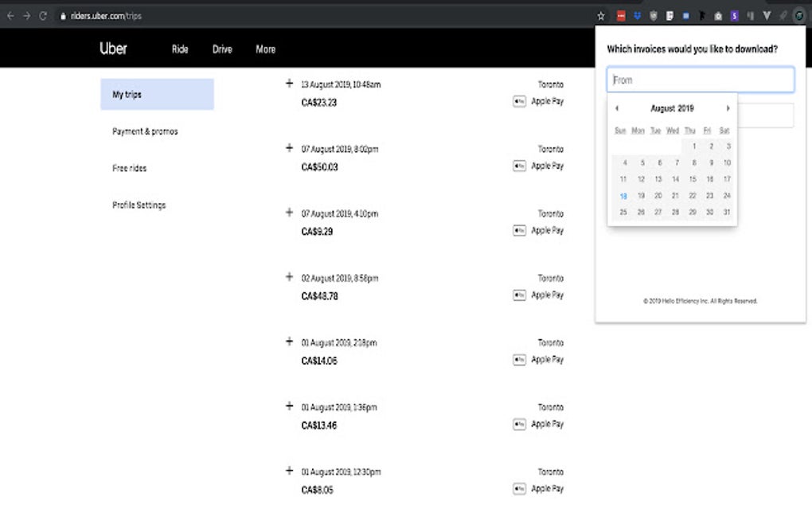The width and height of the screenshot is (812, 508).
Task: Select August 18 on the calendar
Action: pyautogui.click(x=623, y=195)
